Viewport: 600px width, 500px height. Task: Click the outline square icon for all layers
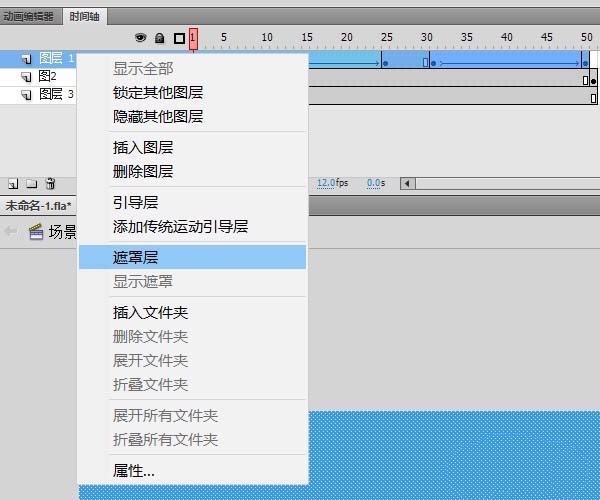[x=179, y=38]
